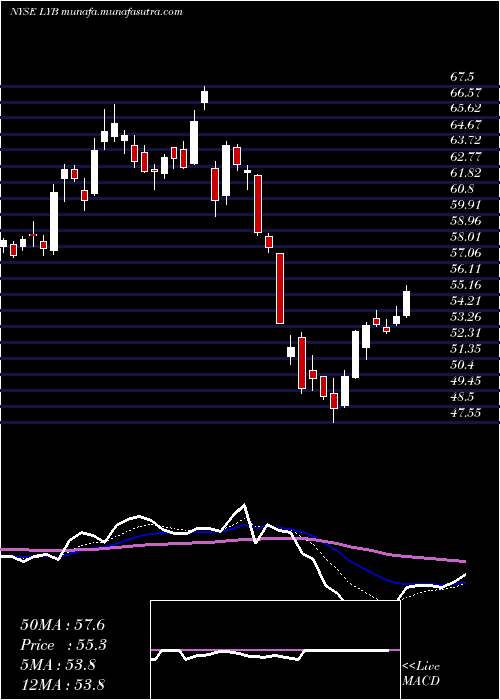Click the highest white candlestick near 66.57
Screen dimensions: 500x700
tap(205, 97)
